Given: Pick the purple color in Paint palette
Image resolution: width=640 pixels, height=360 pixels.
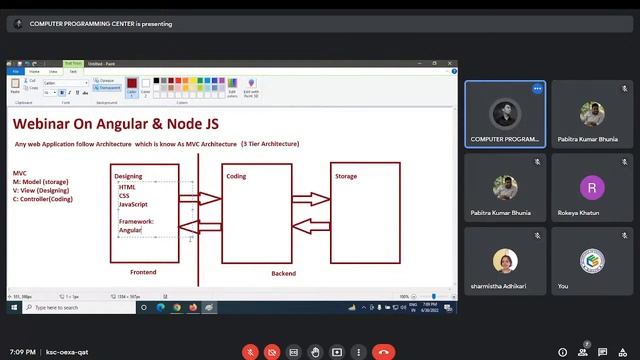Looking at the screenshot, I should click(x=222, y=81).
